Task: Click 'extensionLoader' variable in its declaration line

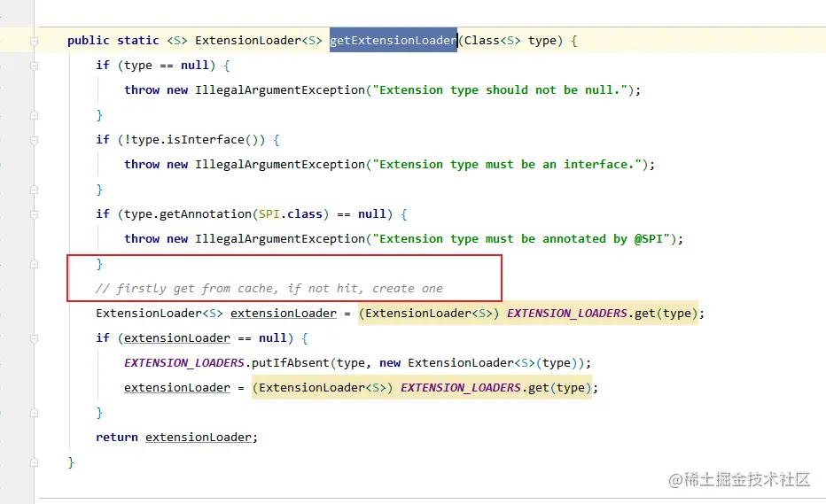Action: tap(284, 313)
